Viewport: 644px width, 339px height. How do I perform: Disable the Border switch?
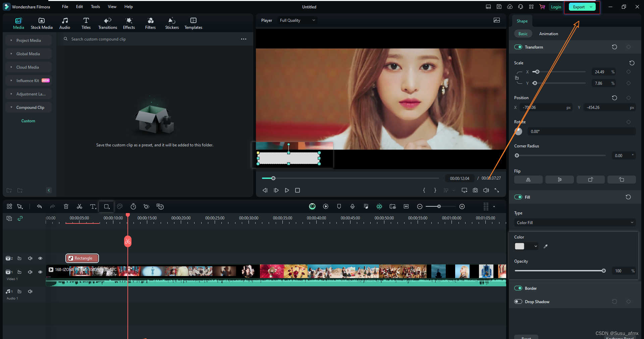point(518,288)
